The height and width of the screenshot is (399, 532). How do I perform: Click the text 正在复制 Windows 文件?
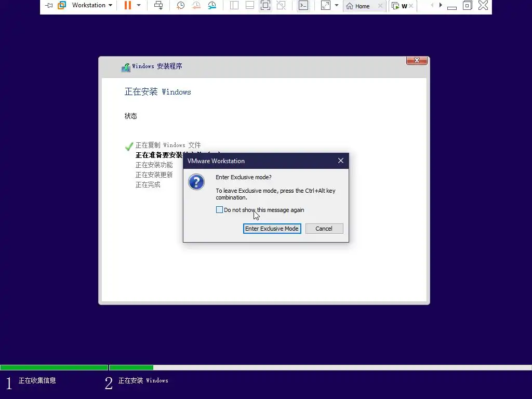click(168, 145)
